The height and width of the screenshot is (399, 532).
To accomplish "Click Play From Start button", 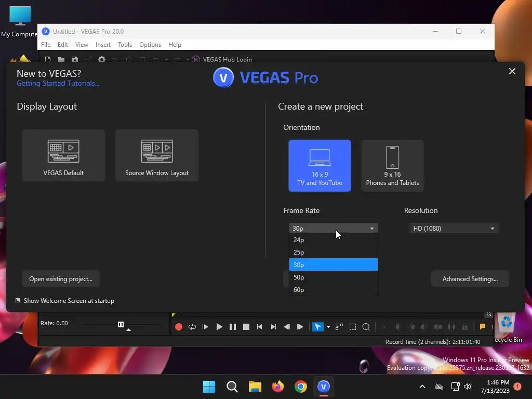I will [x=205, y=327].
